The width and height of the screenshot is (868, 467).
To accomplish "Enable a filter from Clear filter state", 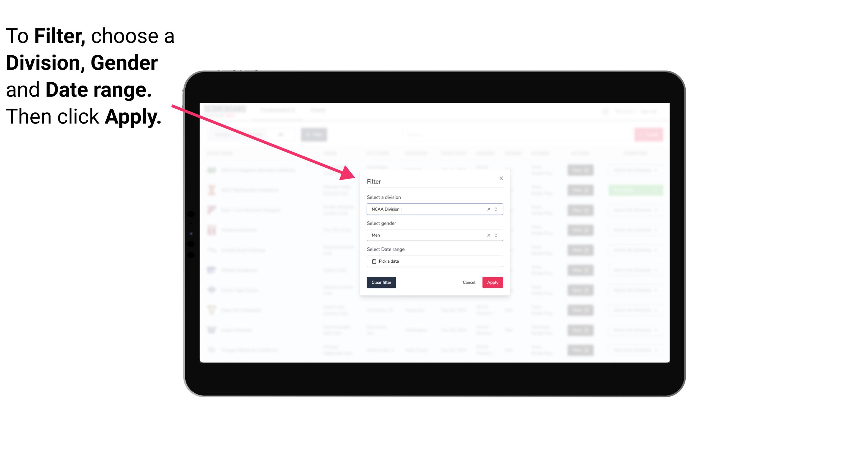I will (381, 283).
